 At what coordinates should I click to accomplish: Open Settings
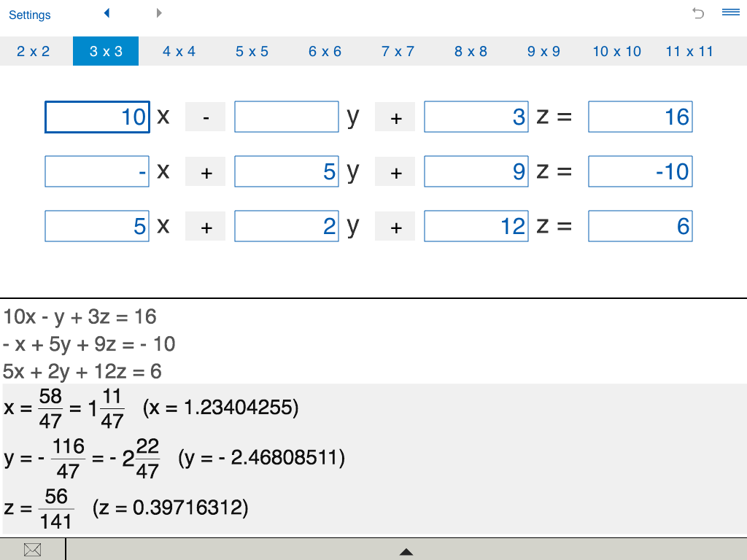coord(29,15)
